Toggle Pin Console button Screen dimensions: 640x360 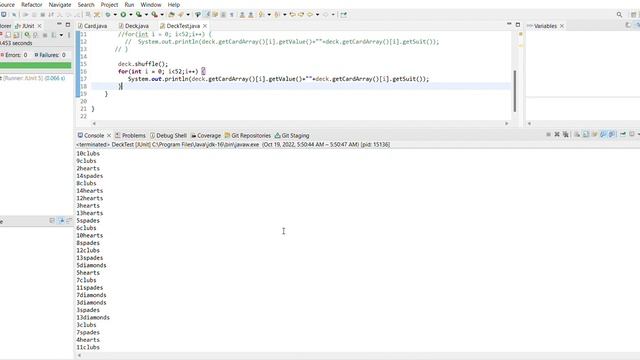coord(623,134)
